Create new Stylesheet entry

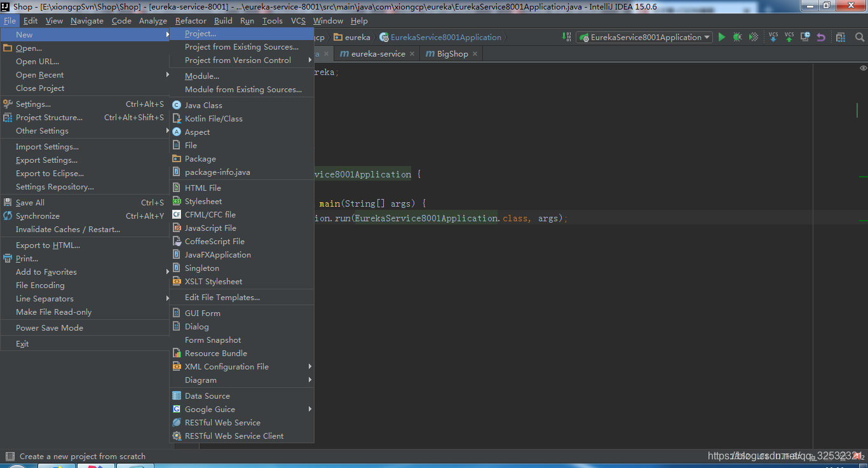242,201
